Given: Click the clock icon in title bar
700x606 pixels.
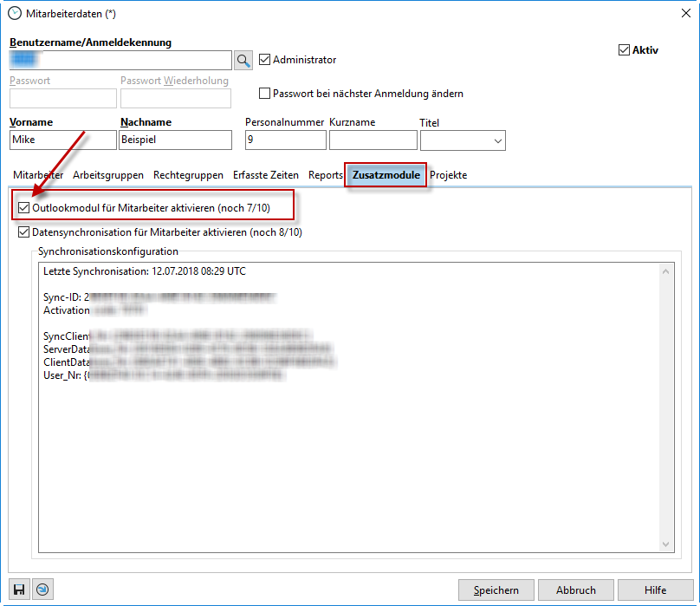Looking at the screenshot, I should point(15,14).
